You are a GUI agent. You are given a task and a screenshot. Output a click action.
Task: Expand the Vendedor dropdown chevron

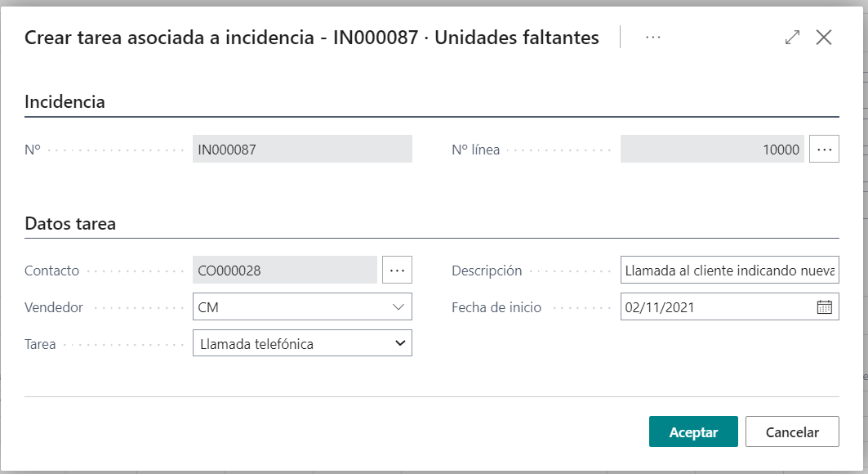(398, 307)
